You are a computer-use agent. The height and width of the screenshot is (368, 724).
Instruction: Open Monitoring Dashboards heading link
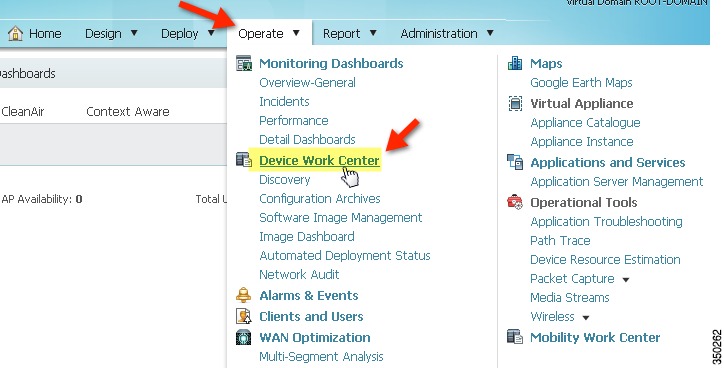[x=331, y=63]
